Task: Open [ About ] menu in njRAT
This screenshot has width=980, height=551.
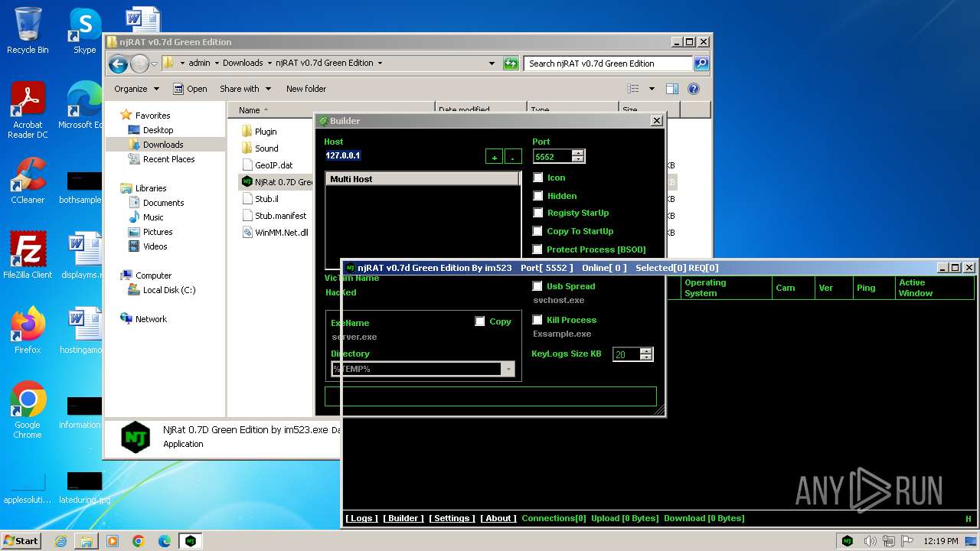Action: pos(498,518)
